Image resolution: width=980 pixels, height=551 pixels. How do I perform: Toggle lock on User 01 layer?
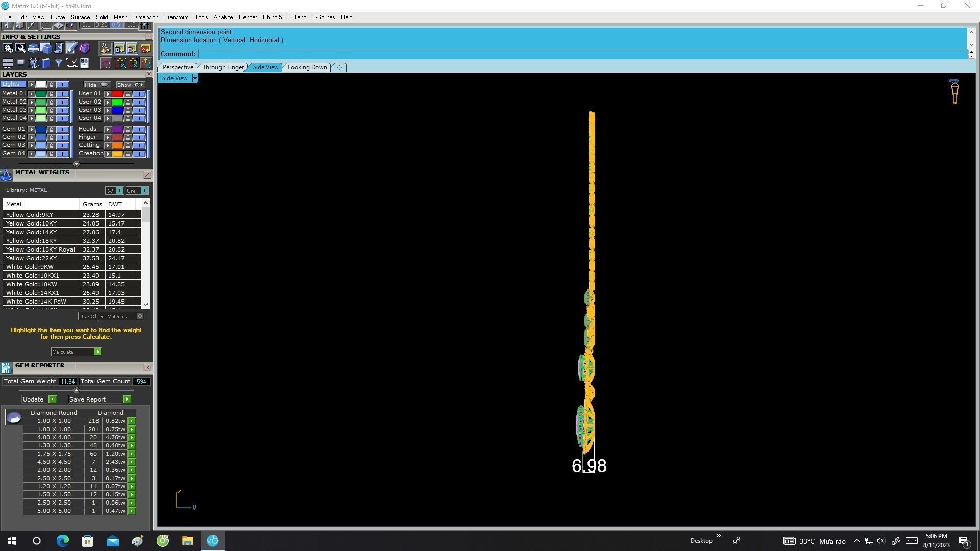(128, 94)
